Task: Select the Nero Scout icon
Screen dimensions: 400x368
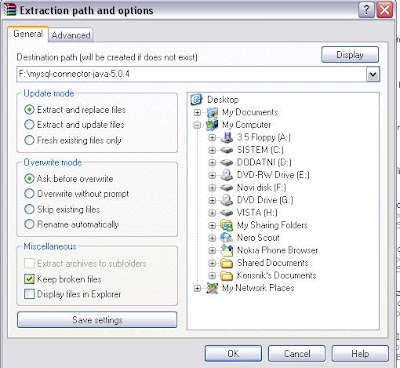Action: pyautogui.click(x=227, y=238)
